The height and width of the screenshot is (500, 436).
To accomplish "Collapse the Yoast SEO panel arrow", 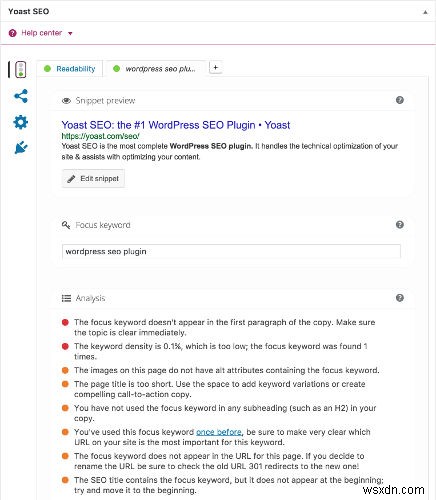I will point(425,12).
